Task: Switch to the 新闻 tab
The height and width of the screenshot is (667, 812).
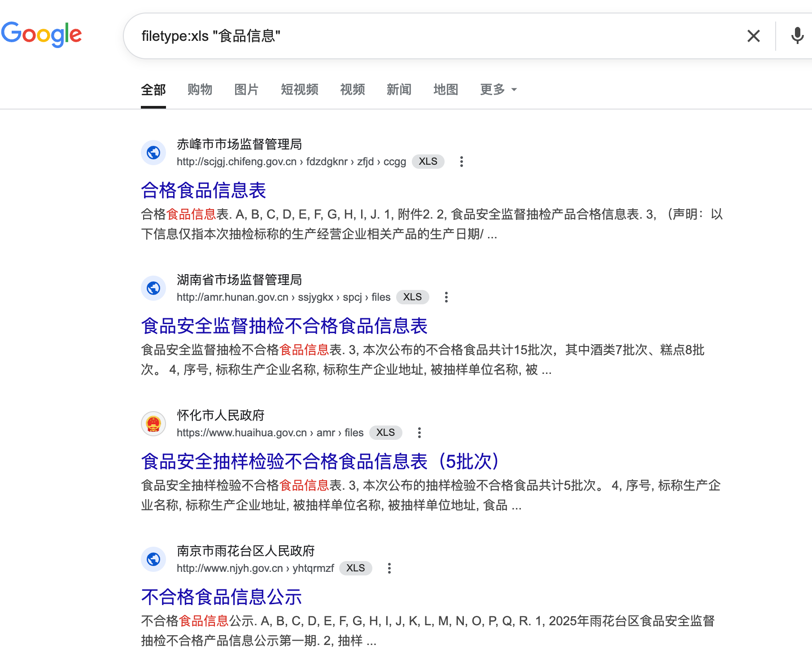Action: [x=399, y=89]
